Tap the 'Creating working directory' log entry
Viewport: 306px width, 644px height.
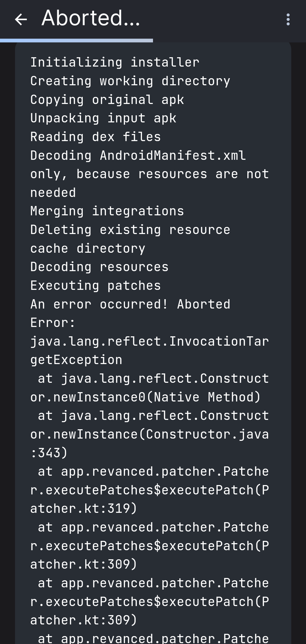[130, 81]
